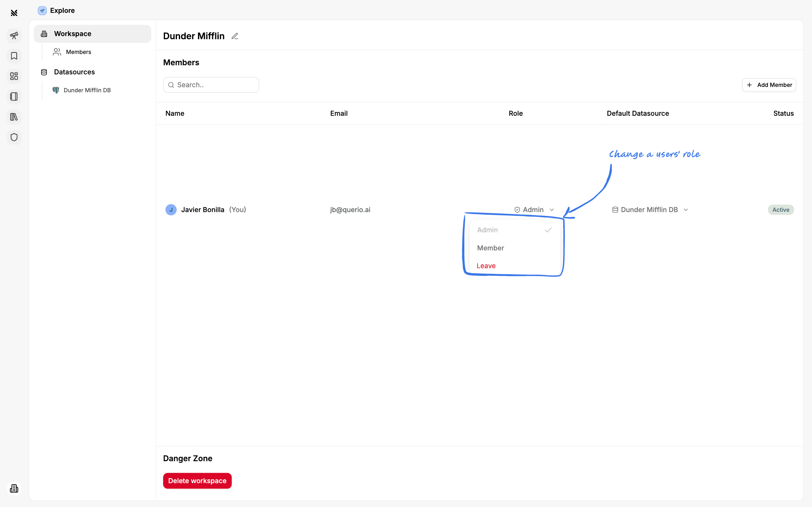The width and height of the screenshot is (812, 507).
Task: Select Leave in the role menu
Action: point(486,266)
